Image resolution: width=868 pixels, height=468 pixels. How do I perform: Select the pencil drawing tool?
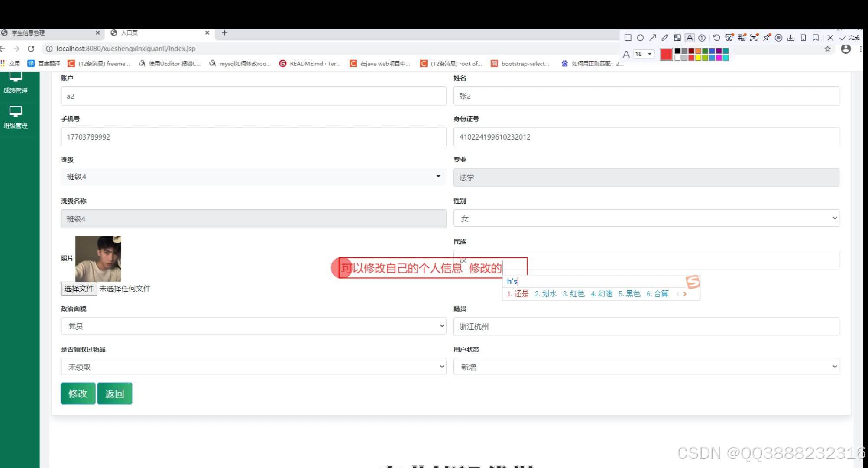click(665, 38)
